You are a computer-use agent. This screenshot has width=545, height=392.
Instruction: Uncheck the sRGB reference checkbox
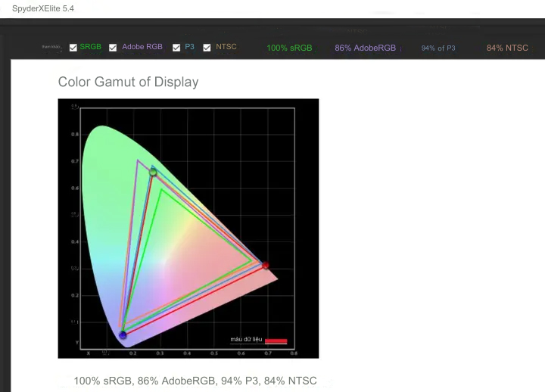point(73,48)
